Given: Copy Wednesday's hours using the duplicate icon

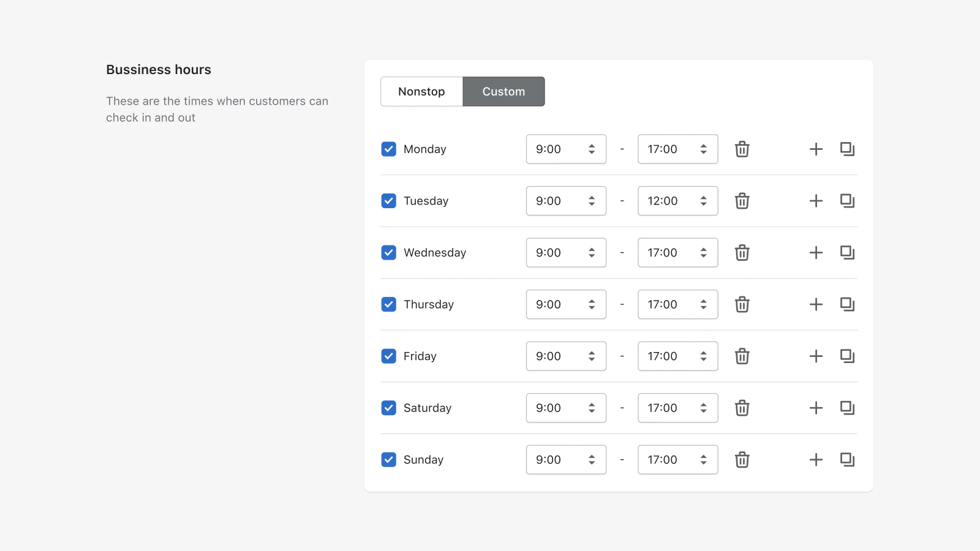Looking at the screenshot, I should [848, 253].
